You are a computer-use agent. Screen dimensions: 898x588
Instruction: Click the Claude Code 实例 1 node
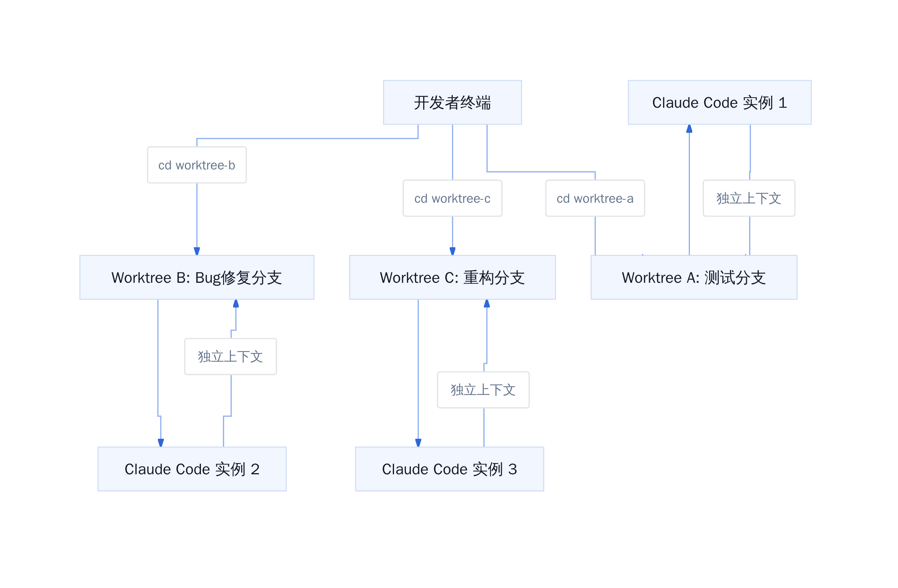[x=720, y=102]
